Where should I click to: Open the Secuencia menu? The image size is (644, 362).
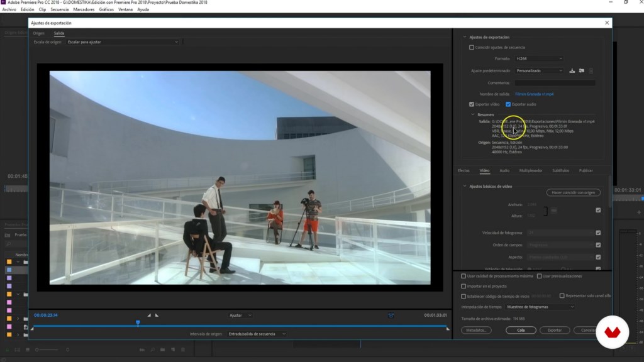(x=60, y=9)
